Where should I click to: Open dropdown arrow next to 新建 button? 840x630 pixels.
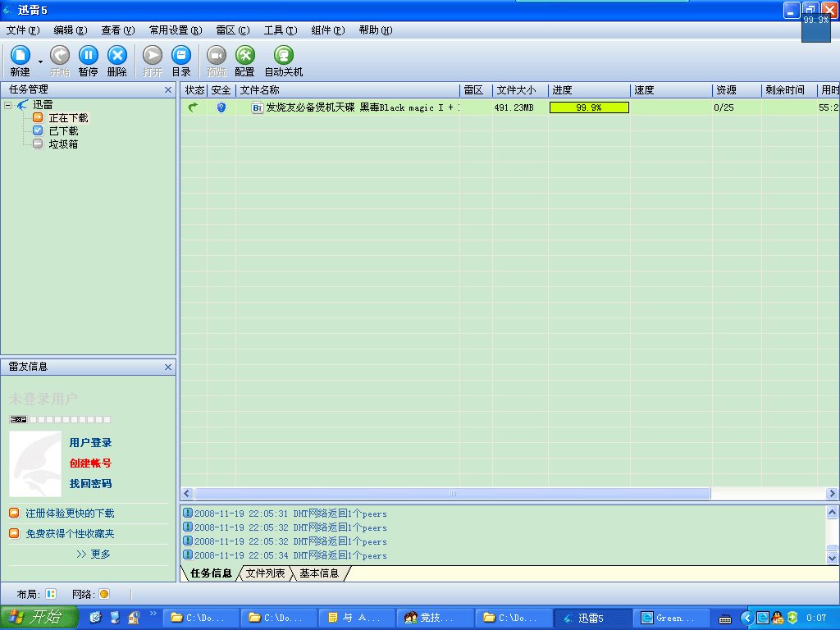coord(40,61)
